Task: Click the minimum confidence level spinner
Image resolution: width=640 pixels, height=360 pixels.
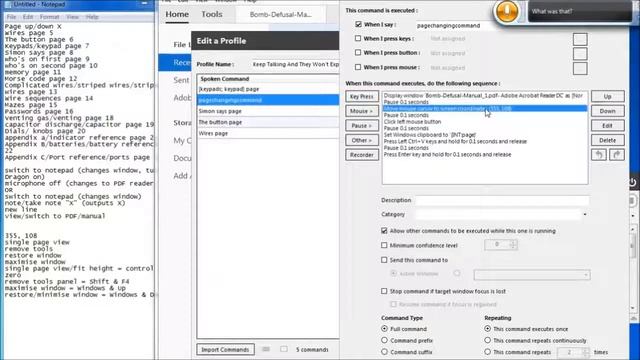Action: (x=513, y=244)
